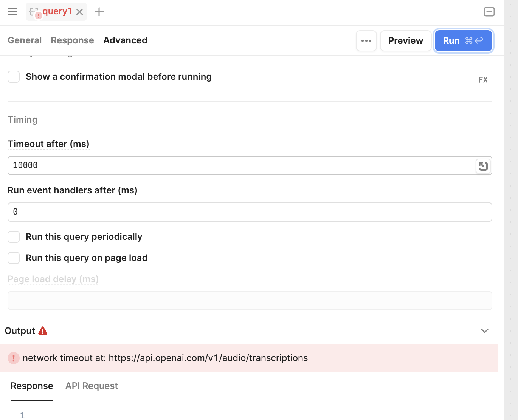Open the three-dot more options menu

[x=366, y=41]
